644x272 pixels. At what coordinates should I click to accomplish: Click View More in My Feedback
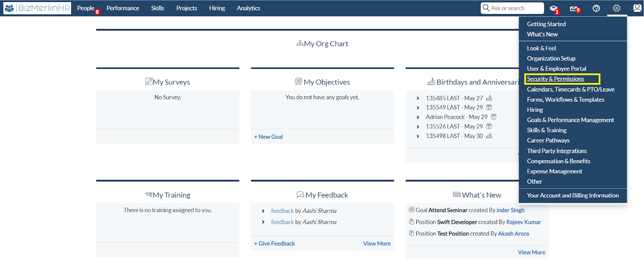[377, 243]
